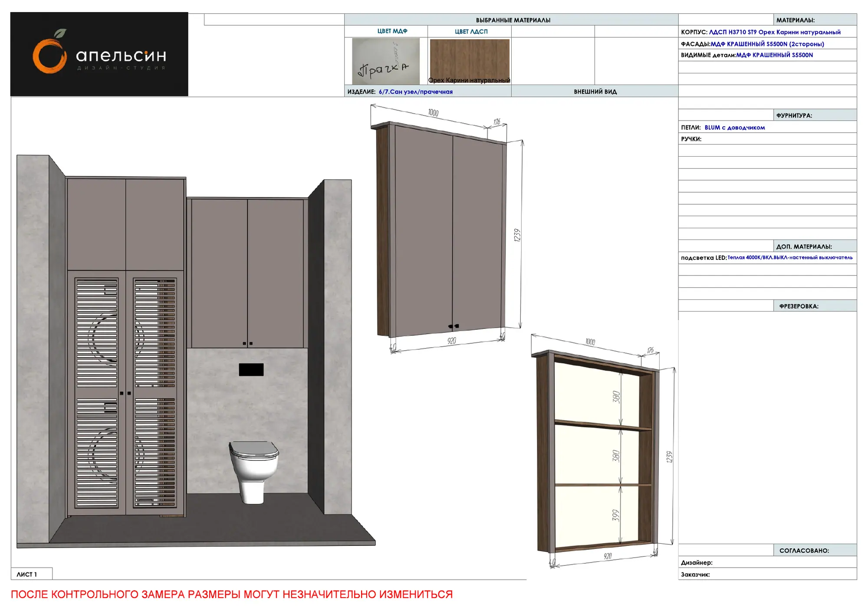Click the product name 6/7.Сан узел/прачечная

click(x=416, y=92)
